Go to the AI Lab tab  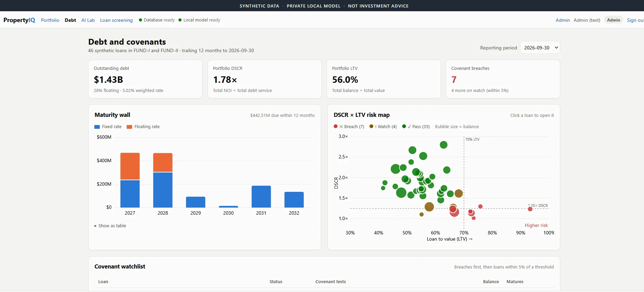[88, 20]
